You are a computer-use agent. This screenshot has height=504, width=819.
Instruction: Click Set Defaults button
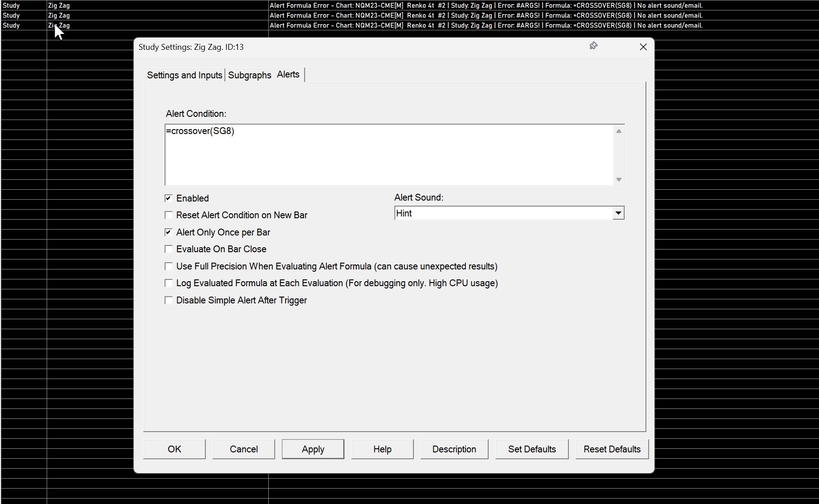(x=532, y=449)
